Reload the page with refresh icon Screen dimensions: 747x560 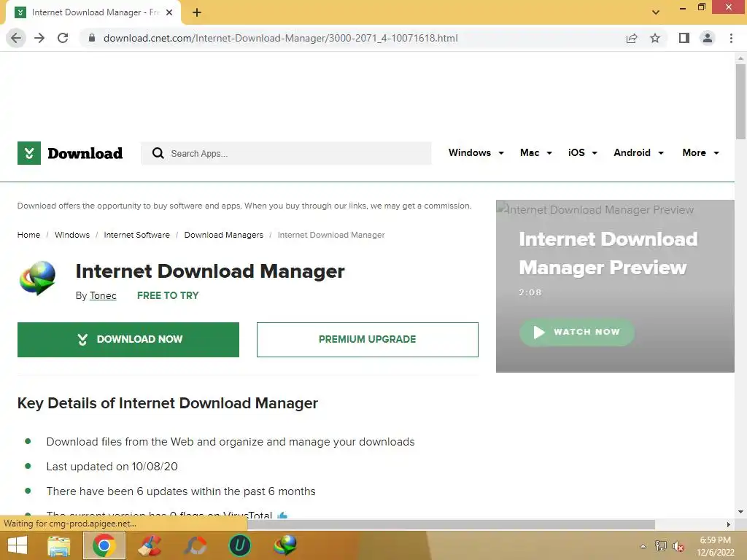[63, 38]
